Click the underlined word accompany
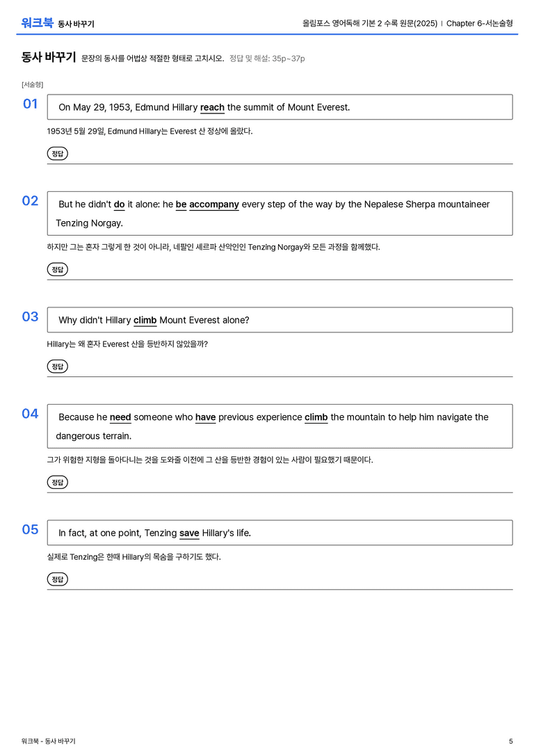534x756 pixels. (214, 204)
